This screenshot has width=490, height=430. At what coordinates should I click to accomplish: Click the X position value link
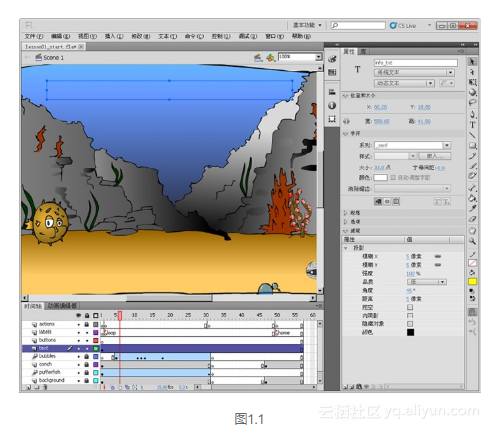click(x=380, y=107)
